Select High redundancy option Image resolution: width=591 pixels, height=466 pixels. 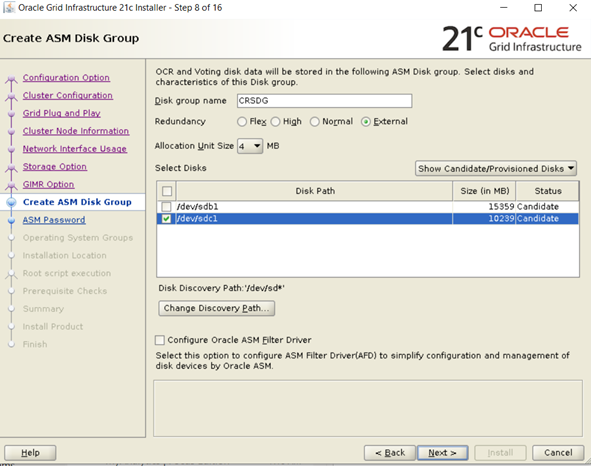coord(276,122)
